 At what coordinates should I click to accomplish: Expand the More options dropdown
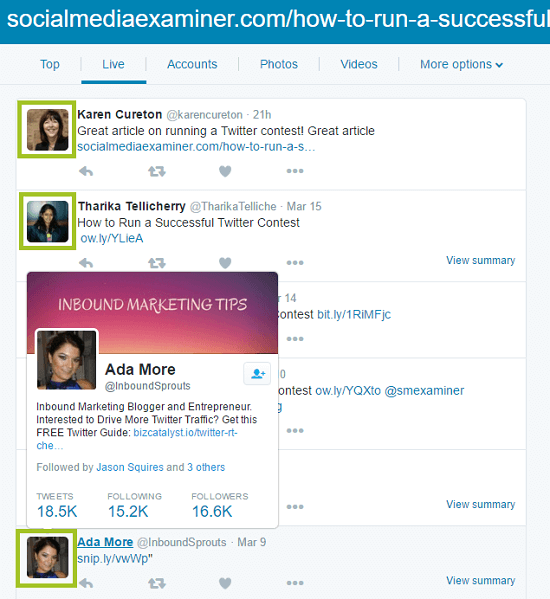pos(461,64)
